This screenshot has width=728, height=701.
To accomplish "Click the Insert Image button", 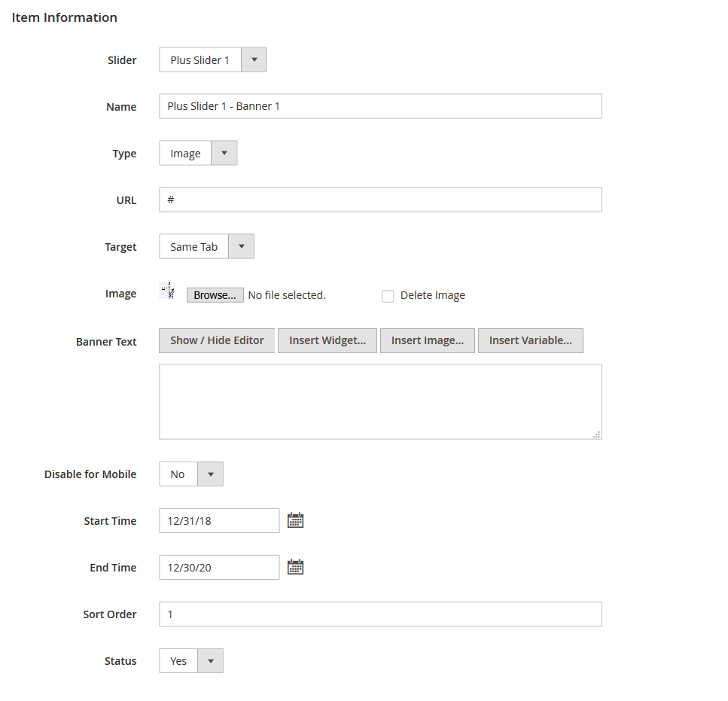I will [x=427, y=340].
